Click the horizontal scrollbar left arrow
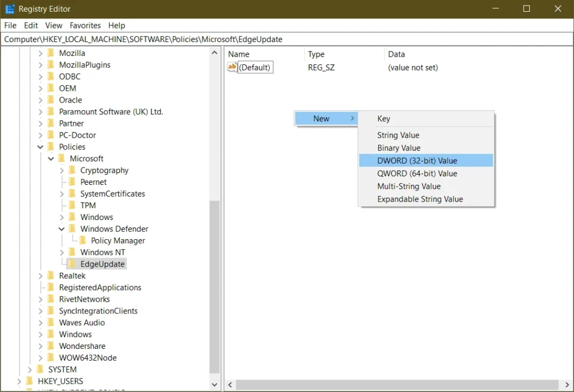The width and height of the screenshot is (574, 392). coord(230,385)
